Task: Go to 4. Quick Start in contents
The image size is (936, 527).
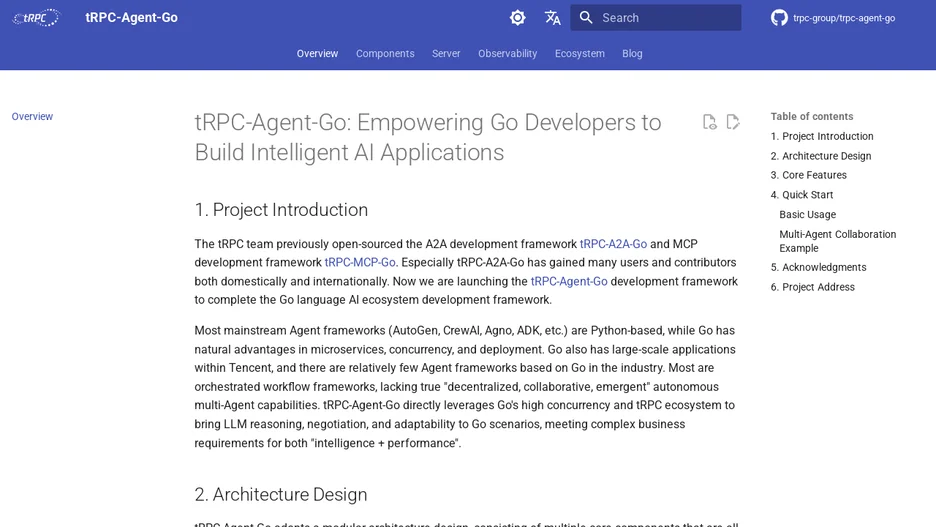Action: click(802, 195)
